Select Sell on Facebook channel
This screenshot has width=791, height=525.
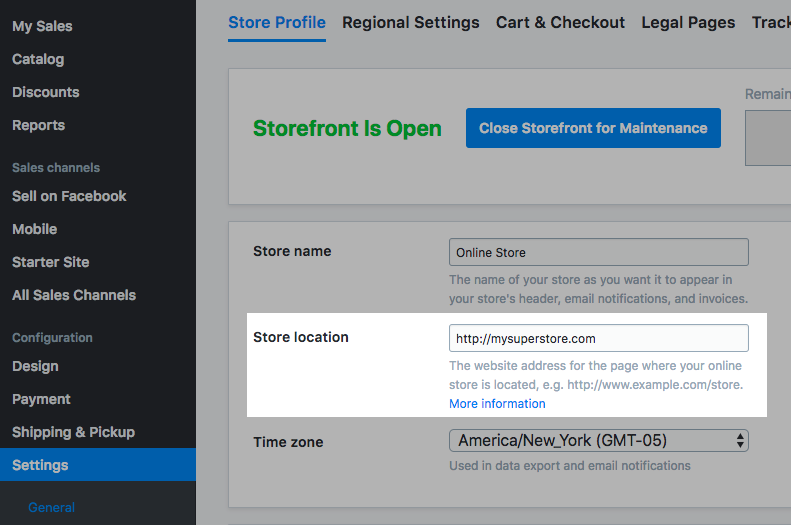69,196
